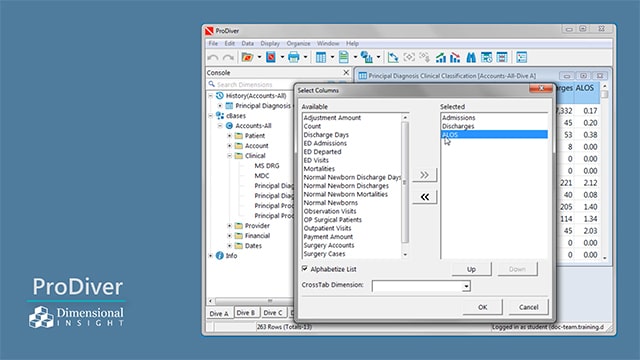Select MS DRG in Console tree
This screenshot has width=640, height=360.
click(x=267, y=166)
